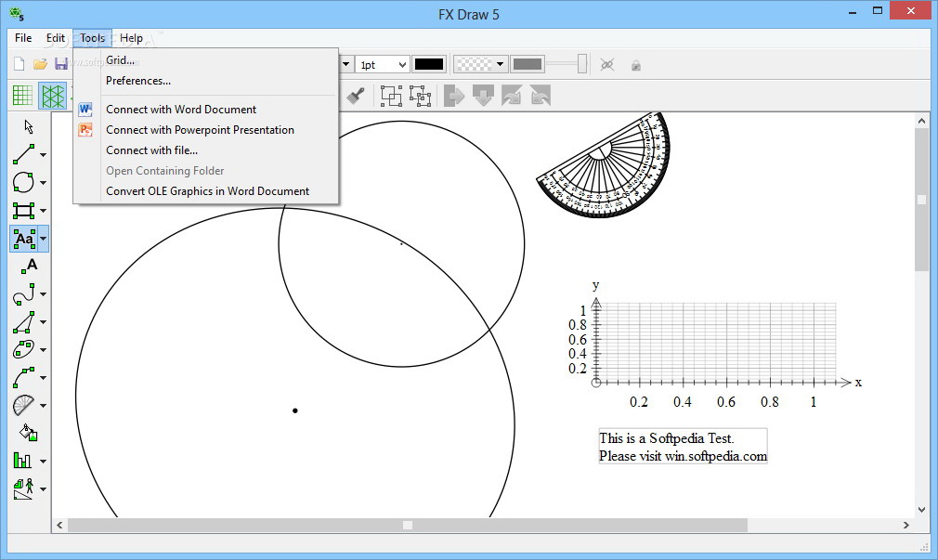Screen dimensions: 938x560
Task: Click the horizontal scrollbar left arrow
Action: click(59, 526)
